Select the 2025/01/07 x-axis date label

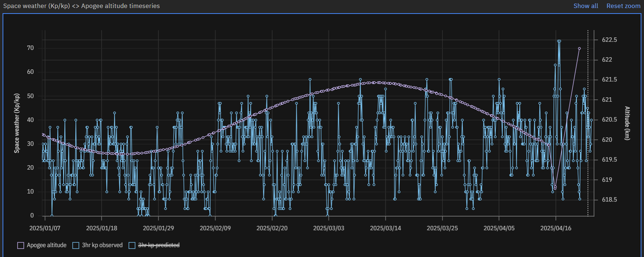coord(45,228)
